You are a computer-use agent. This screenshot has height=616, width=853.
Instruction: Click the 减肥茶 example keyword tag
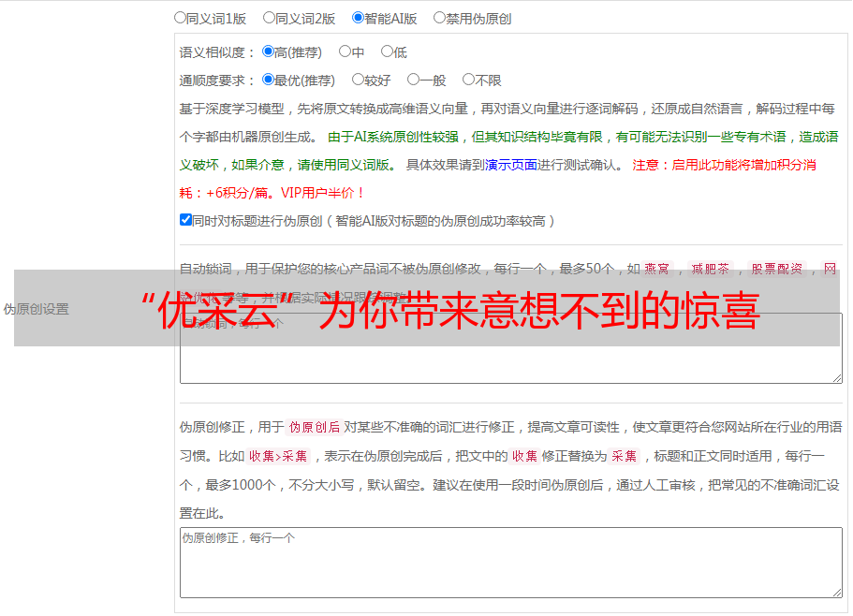click(711, 269)
